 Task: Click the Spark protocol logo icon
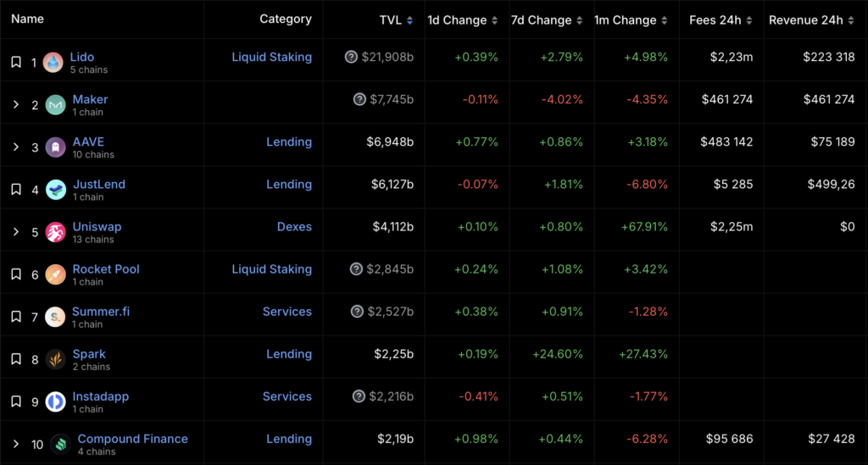[x=55, y=359]
